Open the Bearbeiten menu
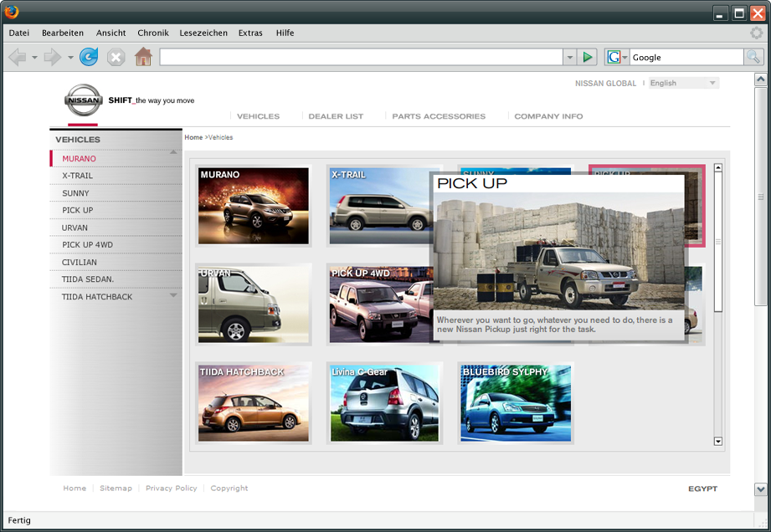The image size is (771, 532). click(63, 33)
